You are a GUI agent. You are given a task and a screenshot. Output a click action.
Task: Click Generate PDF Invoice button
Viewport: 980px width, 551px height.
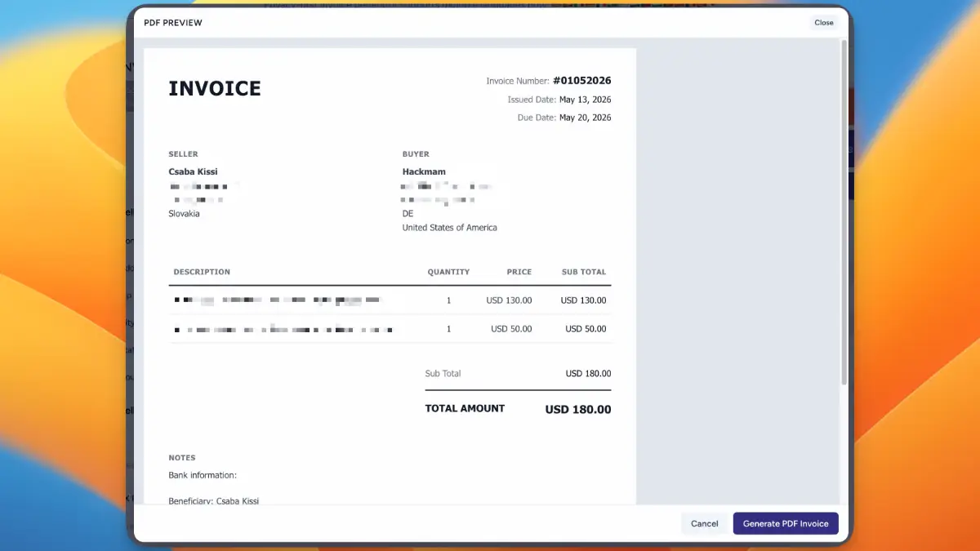[x=786, y=523]
